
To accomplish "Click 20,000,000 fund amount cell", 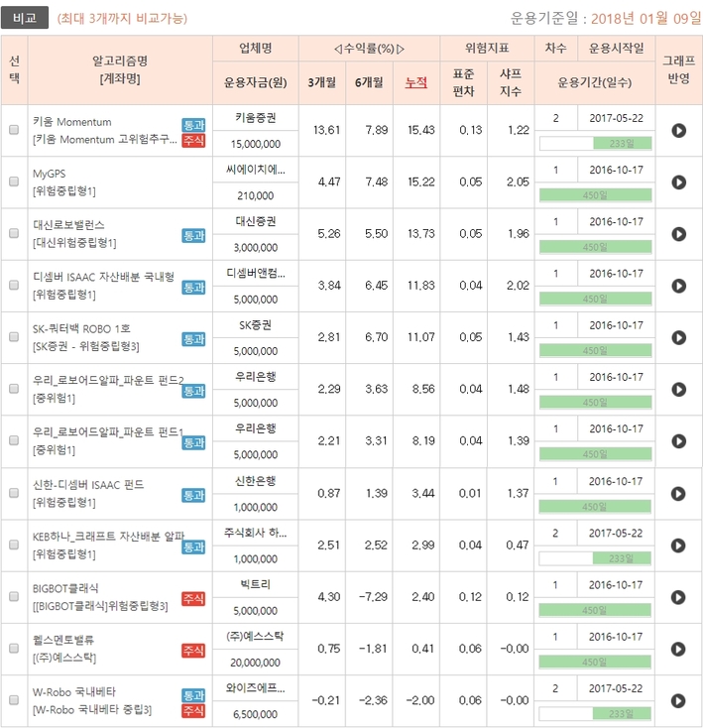I will pyautogui.click(x=255, y=663).
